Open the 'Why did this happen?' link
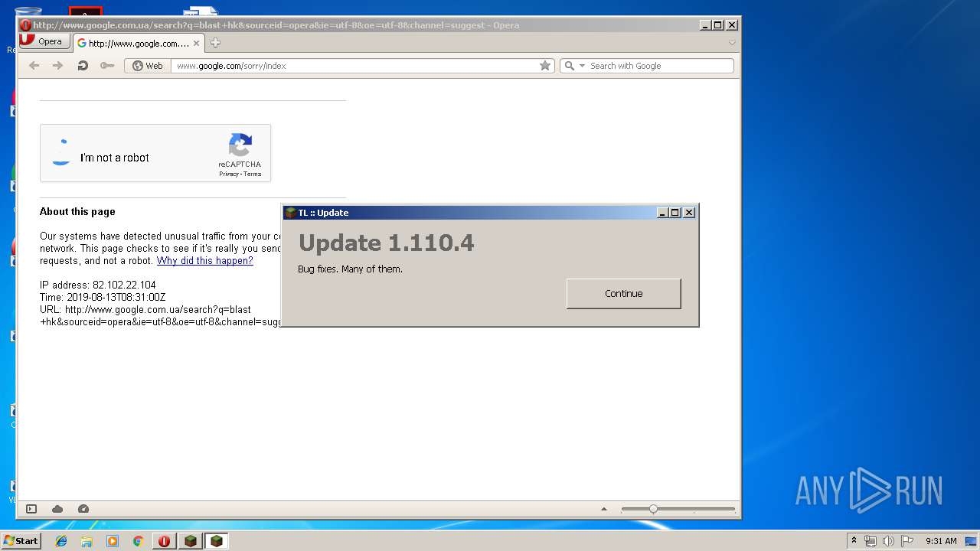The image size is (980, 551). click(204, 261)
